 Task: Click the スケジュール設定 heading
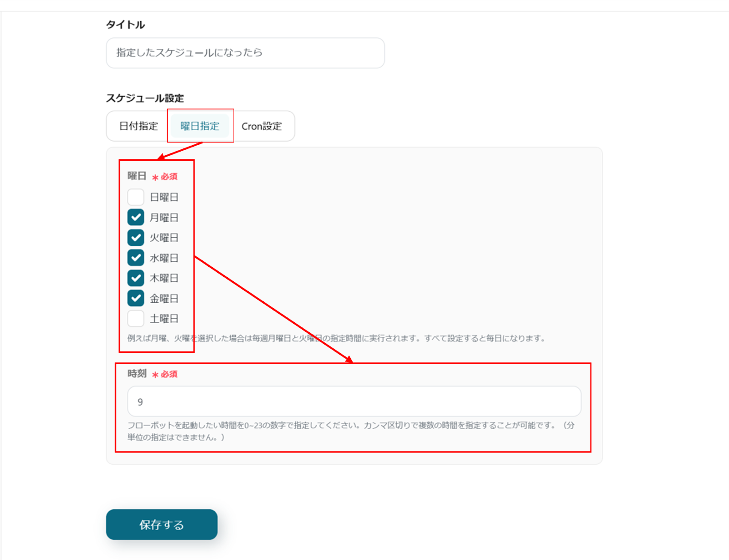coord(145,98)
